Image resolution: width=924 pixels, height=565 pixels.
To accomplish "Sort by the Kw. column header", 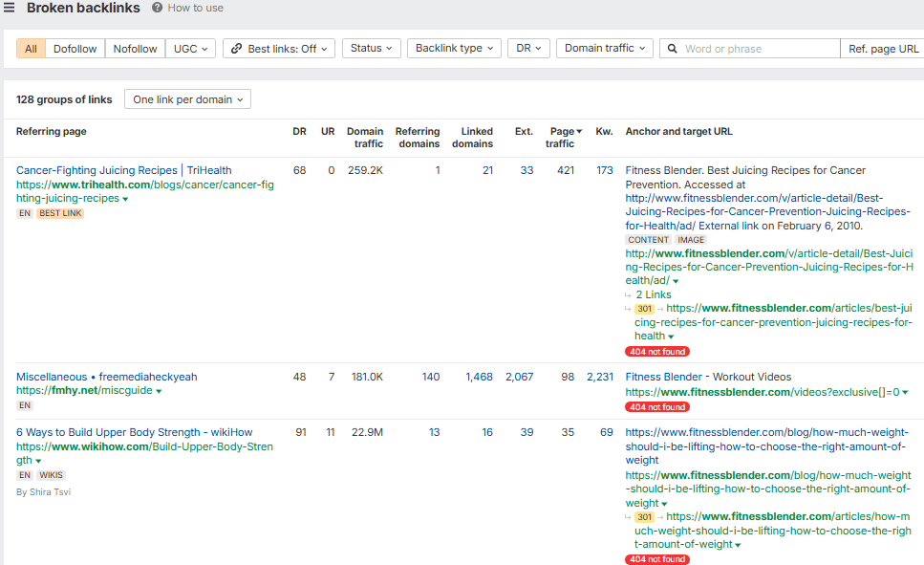I will pyautogui.click(x=604, y=131).
